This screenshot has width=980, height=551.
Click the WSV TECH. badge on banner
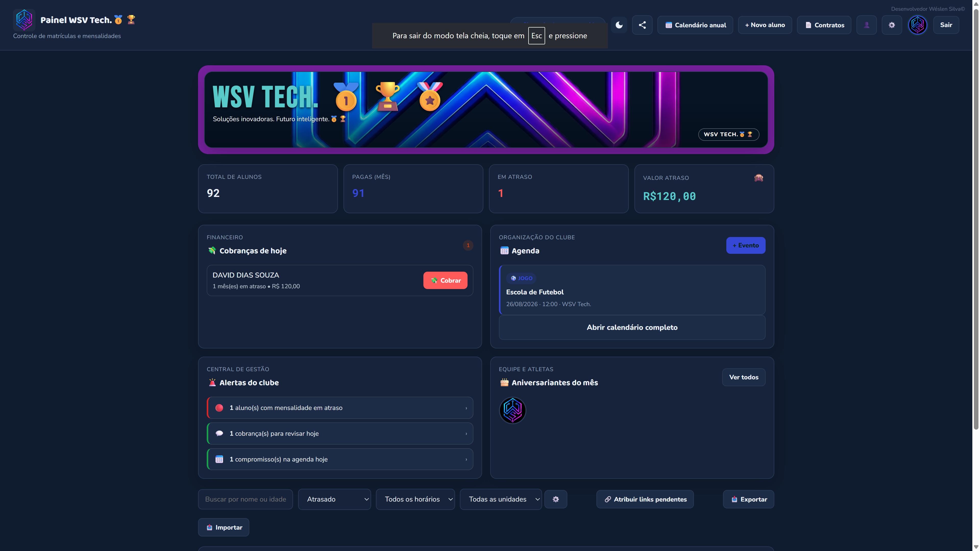[x=729, y=134]
